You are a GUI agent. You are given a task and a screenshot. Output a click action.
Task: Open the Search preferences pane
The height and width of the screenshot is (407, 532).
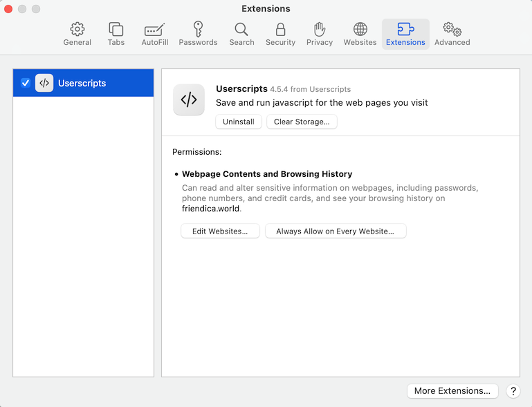pyautogui.click(x=241, y=35)
